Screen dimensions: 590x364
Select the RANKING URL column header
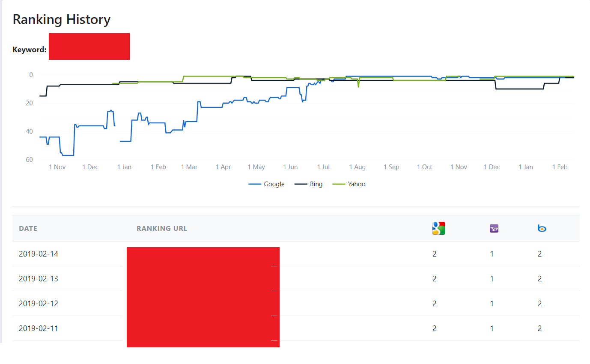pos(162,229)
